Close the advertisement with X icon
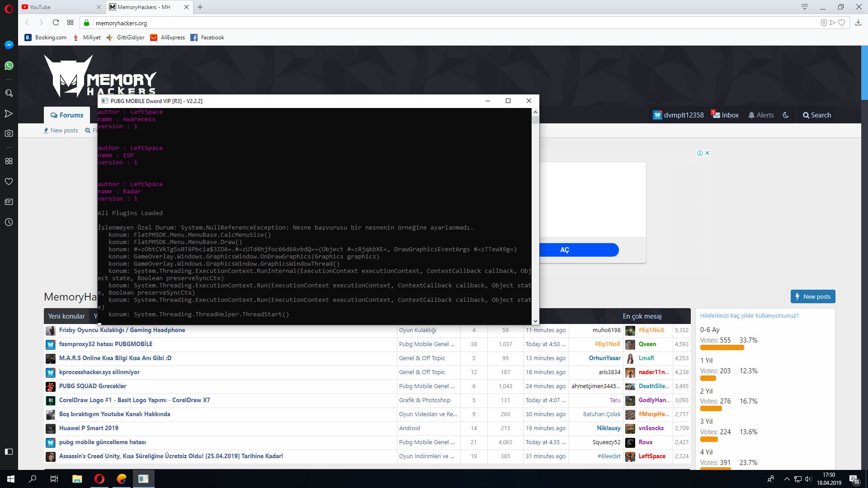This screenshot has height=488, width=868. pyautogui.click(x=708, y=153)
